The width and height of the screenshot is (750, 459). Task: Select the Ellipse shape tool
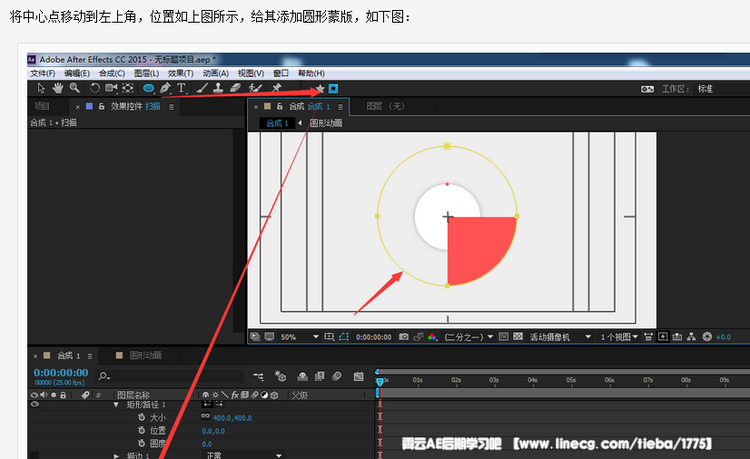tap(149, 88)
